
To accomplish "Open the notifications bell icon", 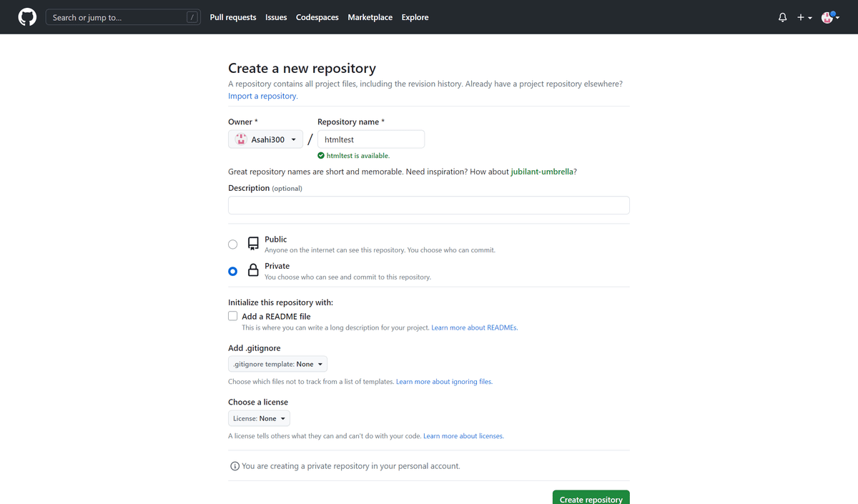I will tap(782, 16).
